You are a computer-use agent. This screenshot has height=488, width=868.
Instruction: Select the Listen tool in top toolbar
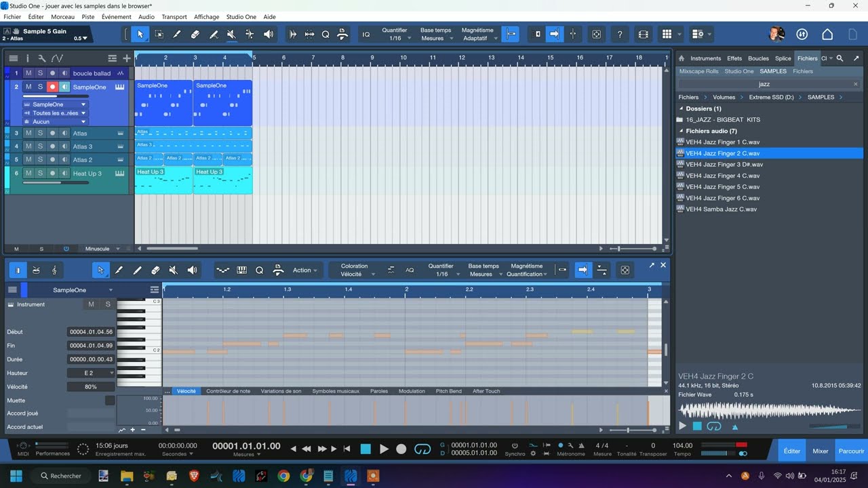pos(269,34)
